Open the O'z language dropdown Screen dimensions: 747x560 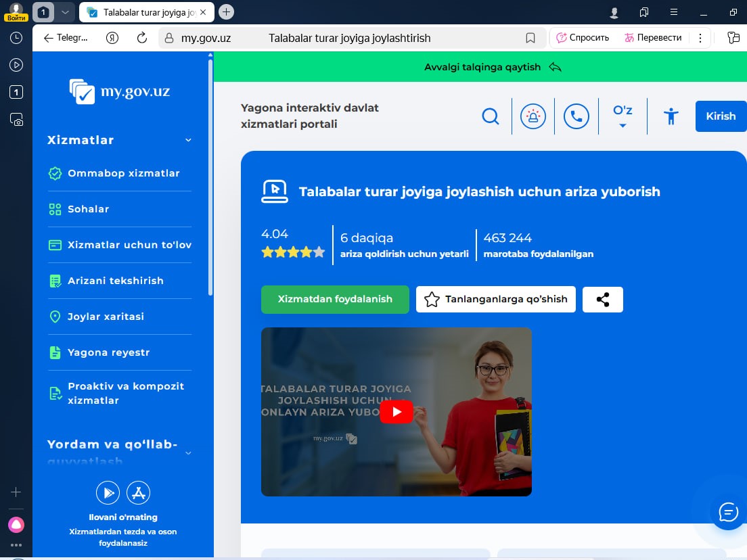tap(622, 116)
